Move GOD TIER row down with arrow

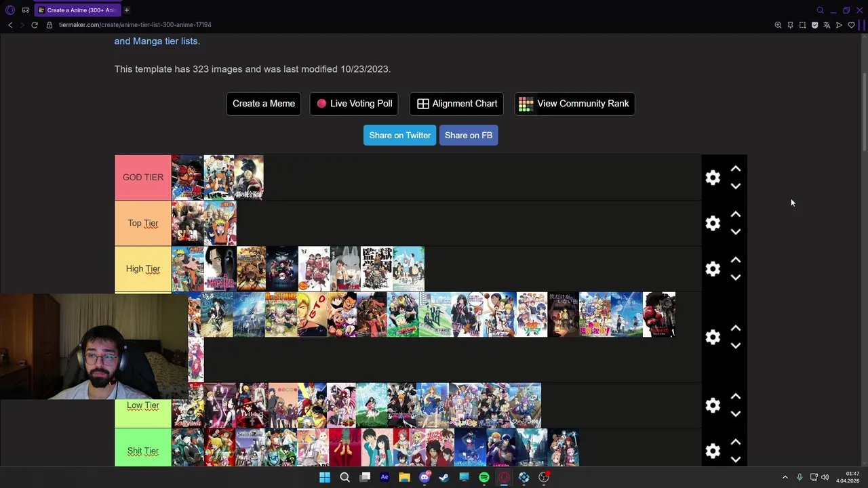[x=736, y=186]
